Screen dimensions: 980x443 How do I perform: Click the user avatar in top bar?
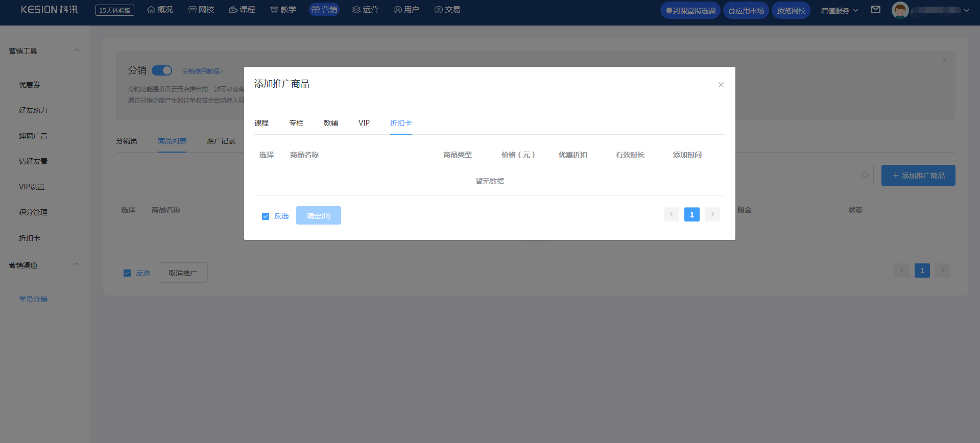[x=900, y=10]
